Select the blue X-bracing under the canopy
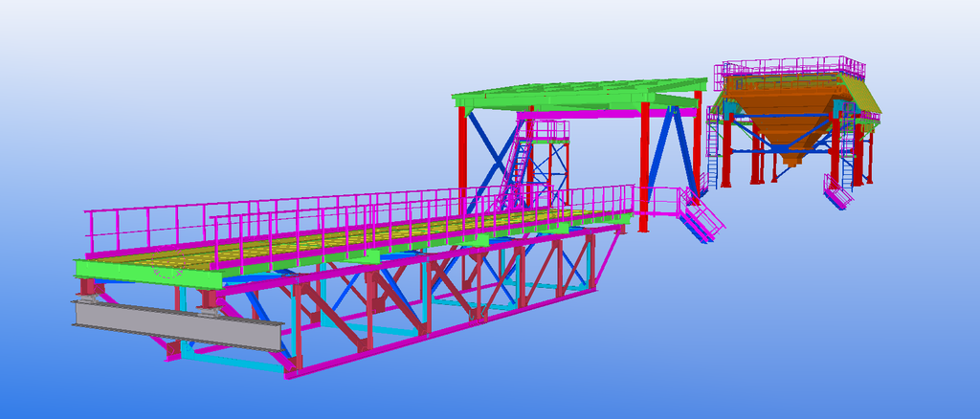 click(494, 158)
